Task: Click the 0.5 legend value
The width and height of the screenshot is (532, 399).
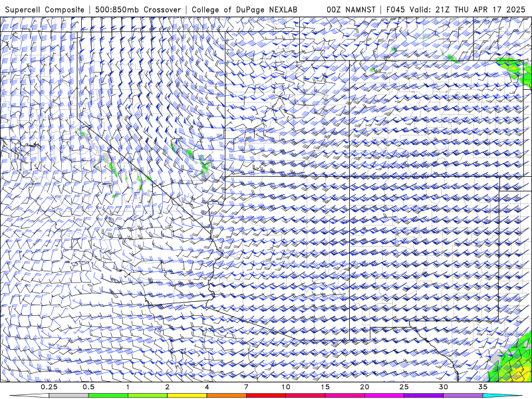Action: (88, 387)
